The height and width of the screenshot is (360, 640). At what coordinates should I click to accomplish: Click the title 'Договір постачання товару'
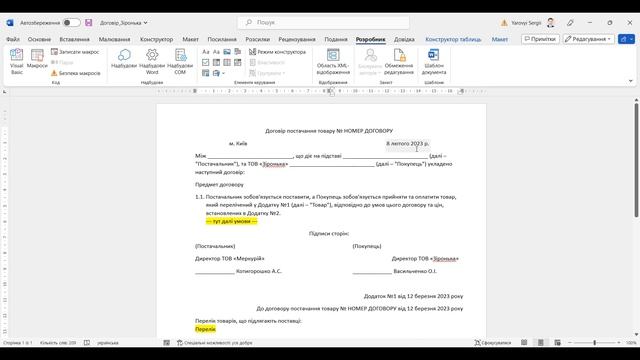pos(300,131)
